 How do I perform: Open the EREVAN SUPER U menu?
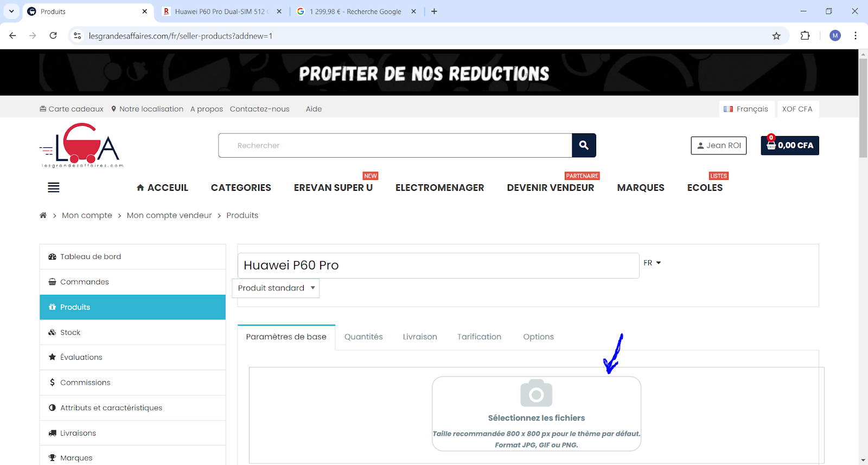click(x=333, y=188)
